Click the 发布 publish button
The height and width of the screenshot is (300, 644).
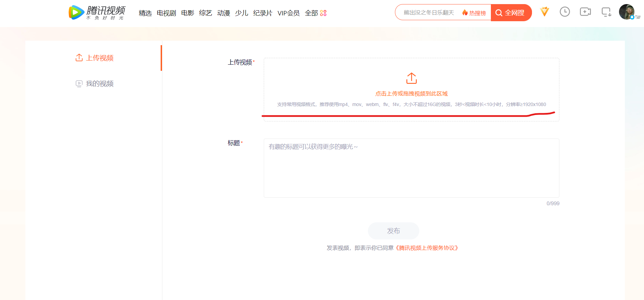click(x=393, y=231)
